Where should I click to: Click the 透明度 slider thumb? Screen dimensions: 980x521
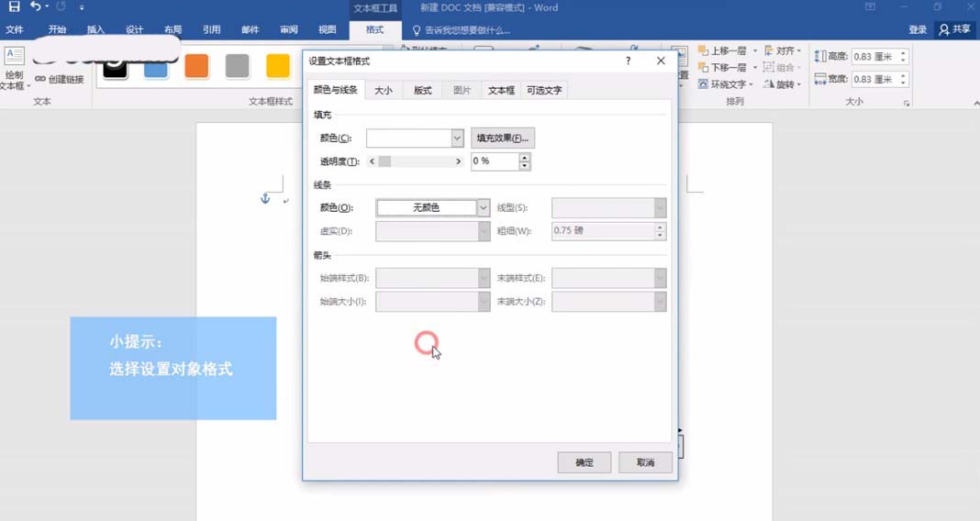[385, 161]
